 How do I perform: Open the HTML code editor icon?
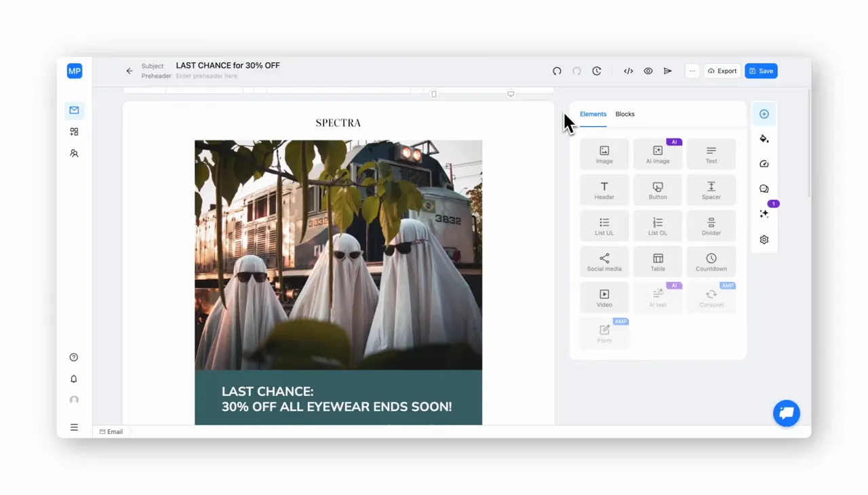click(629, 71)
